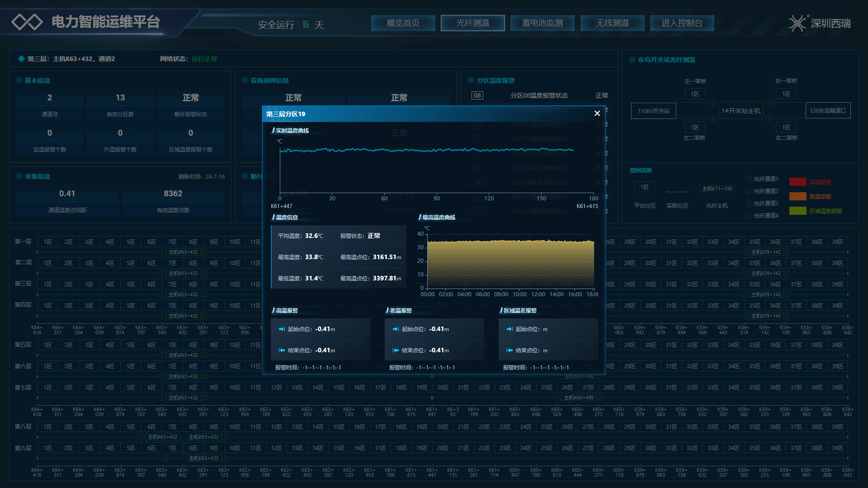Image resolution: width=868 pixels, height=488 pixels.
Task: Click the 110KV开关站 box in the diagram
Action: coord(653,111)
